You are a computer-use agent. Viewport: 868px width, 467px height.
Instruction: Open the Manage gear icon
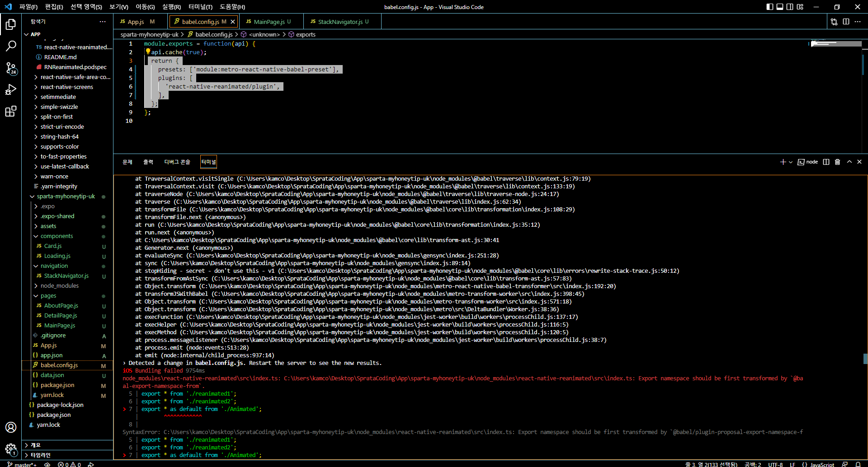coord(11,449)
